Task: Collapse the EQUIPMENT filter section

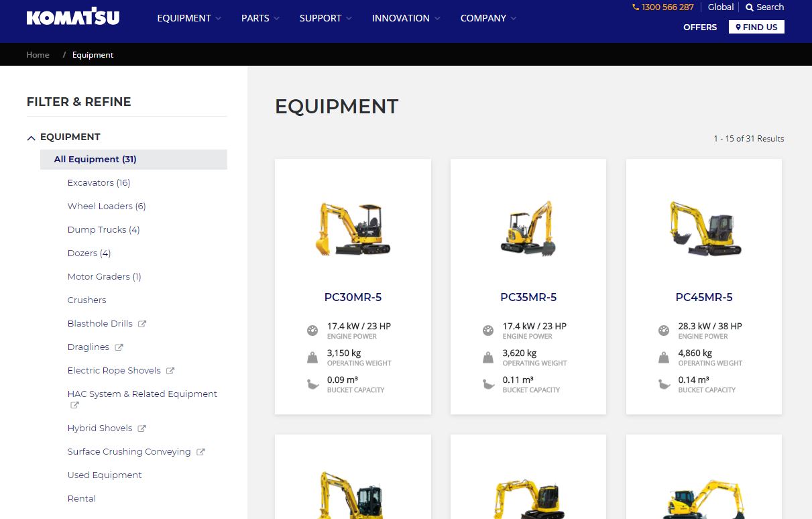Action: [31, 137]
